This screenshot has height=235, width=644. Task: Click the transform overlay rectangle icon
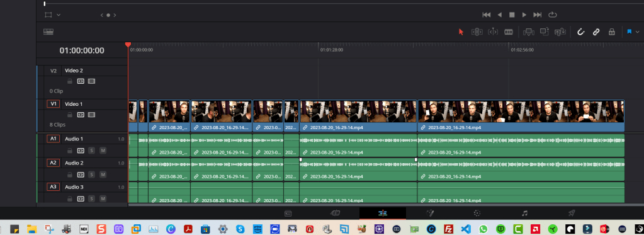pyautogui.click(x=48, y=14)
